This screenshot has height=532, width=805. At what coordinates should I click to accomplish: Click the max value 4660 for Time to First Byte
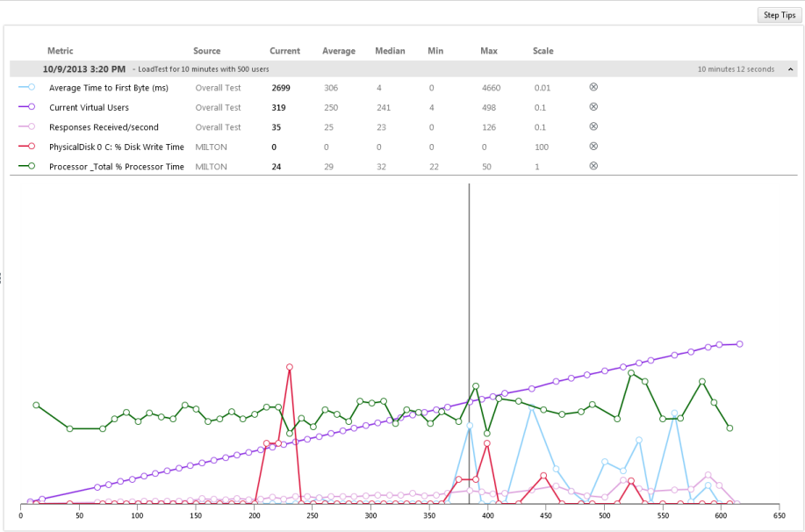coord(492,88)
